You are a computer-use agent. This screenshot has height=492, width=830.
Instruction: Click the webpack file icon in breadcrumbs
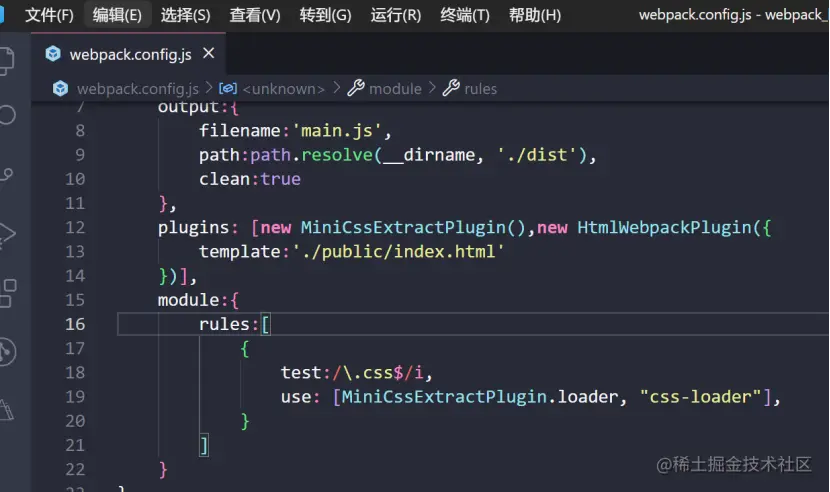coord(60,88)
